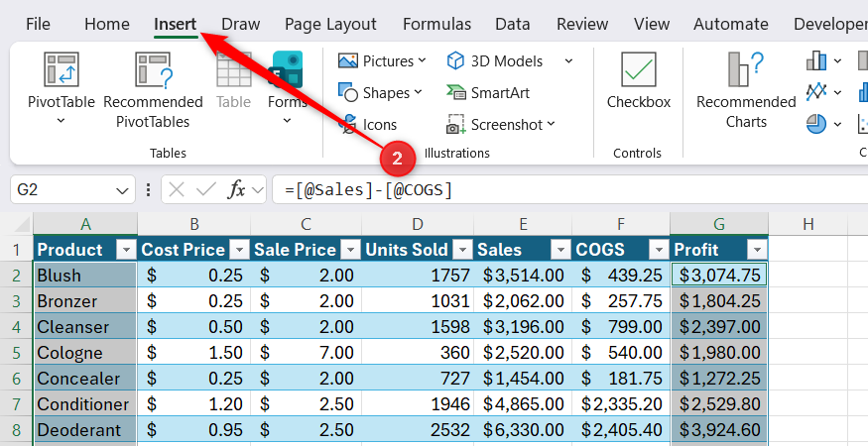Insert a Table from ribbon
The image size is (868, 446).
(x=233, y=80)
